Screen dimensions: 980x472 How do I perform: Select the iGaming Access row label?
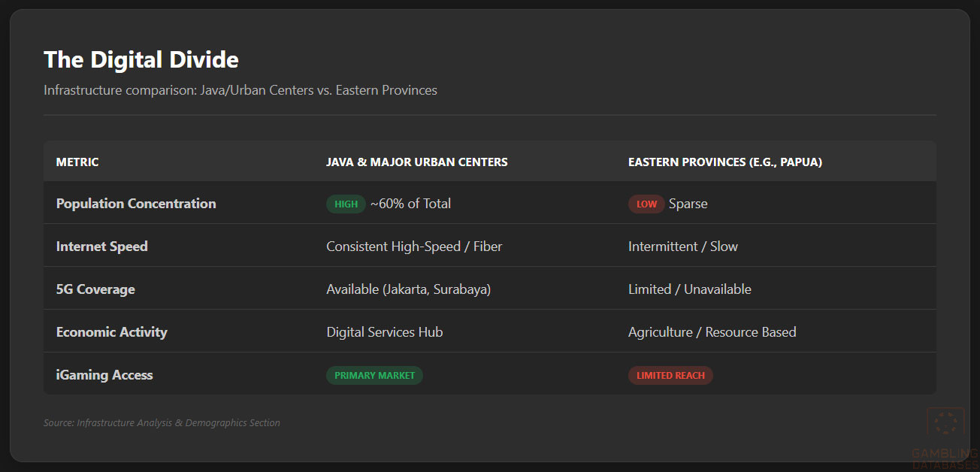coord(104,375)
